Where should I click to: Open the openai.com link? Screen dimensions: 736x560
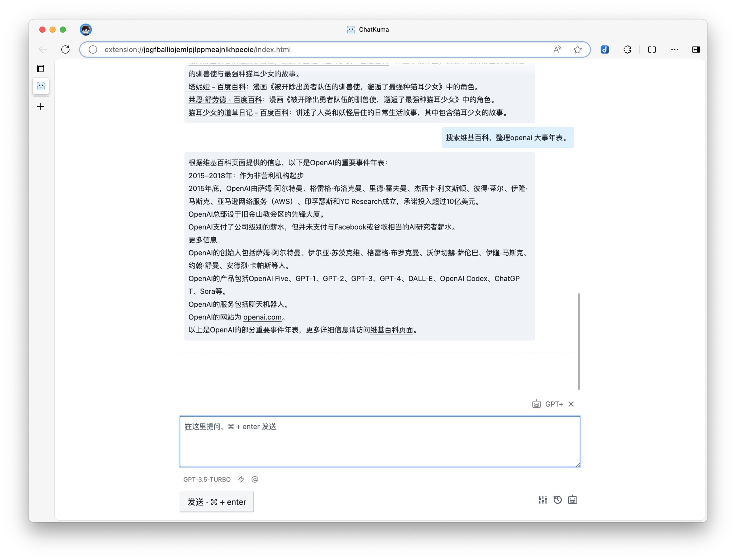pyautogui.click(x=262, y=317)
